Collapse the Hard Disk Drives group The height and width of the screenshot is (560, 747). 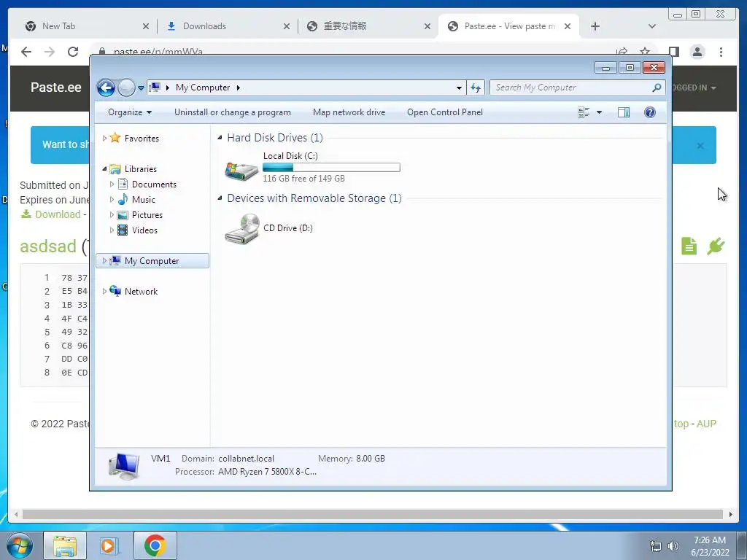(x=220, y=138)
